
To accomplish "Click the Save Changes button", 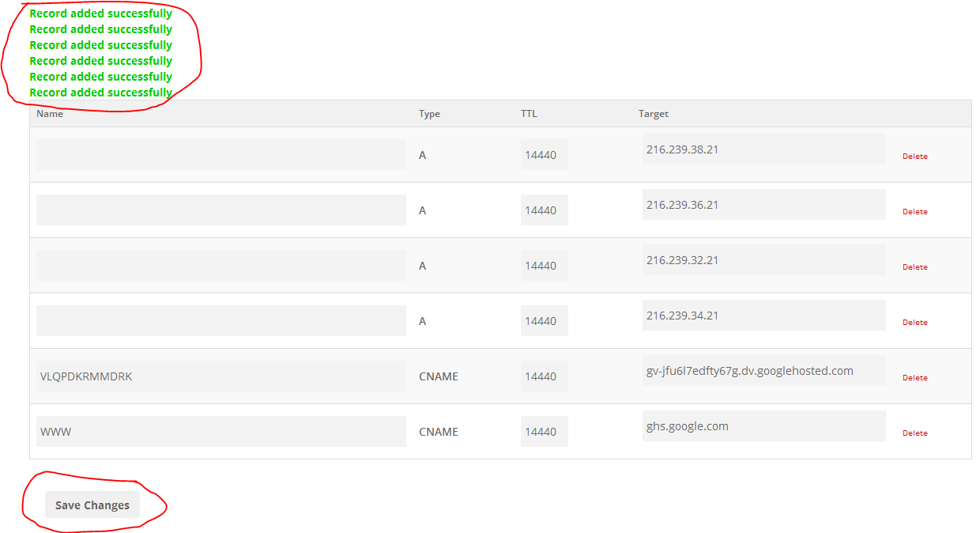I will [x=92, y=505].
